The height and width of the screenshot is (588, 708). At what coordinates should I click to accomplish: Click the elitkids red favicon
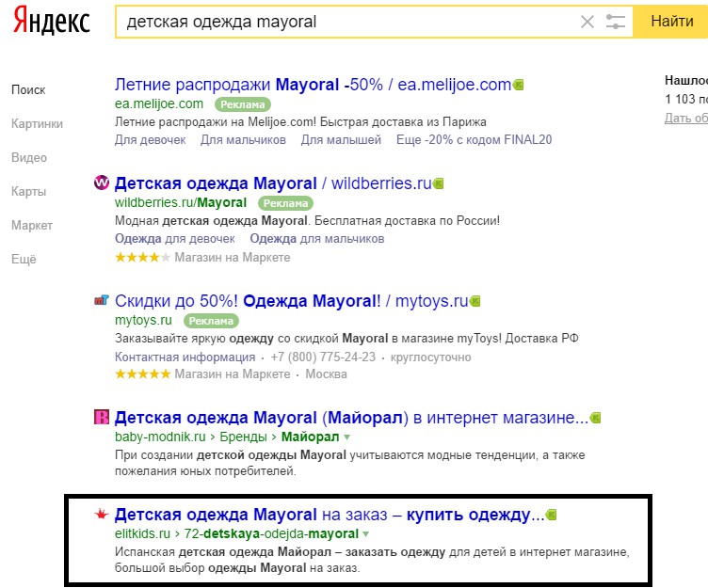101,514
